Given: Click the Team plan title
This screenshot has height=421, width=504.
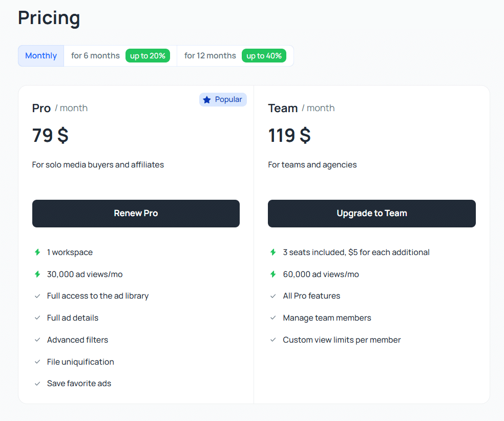Looking at the screenshot, I should [283, 108].
